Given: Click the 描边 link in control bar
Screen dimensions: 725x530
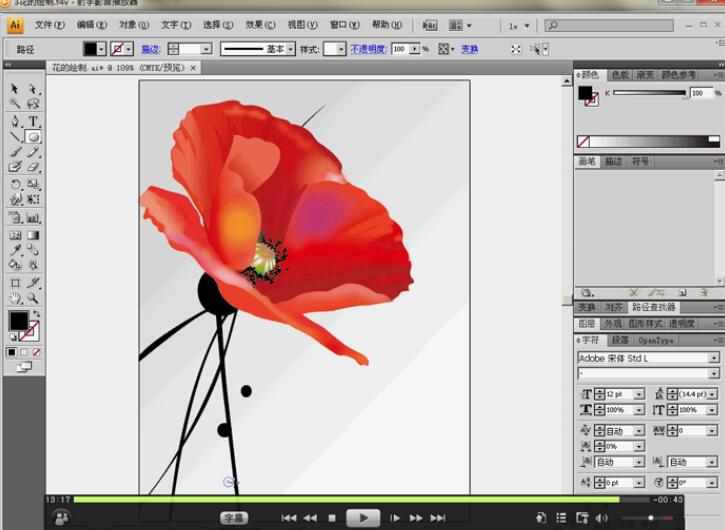Looking at the screenshot, I should tap(150, 49).
